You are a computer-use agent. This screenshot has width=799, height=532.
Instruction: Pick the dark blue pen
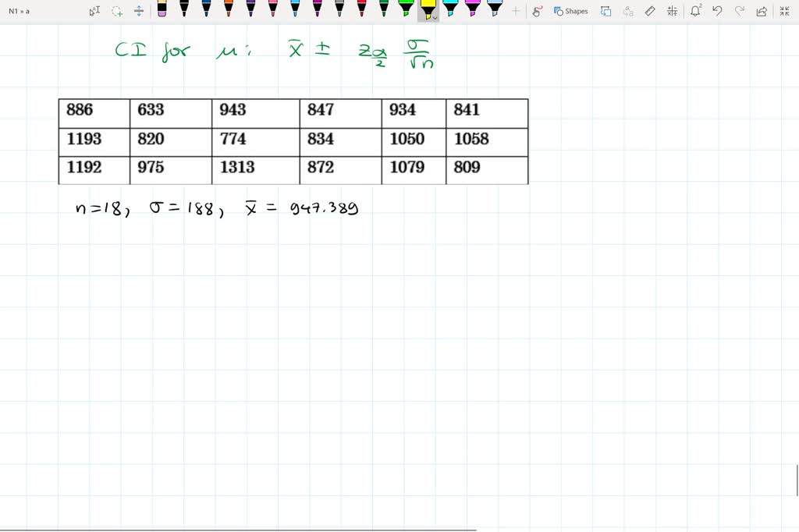[206, 9]
